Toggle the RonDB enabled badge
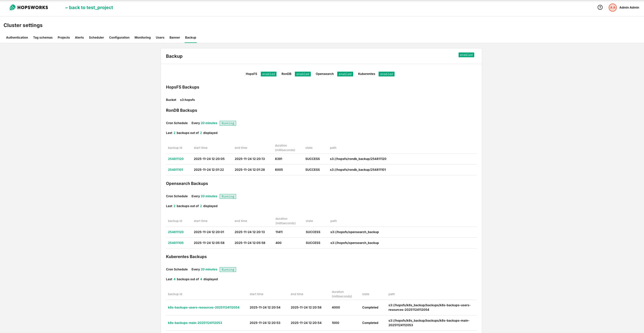Screen dimensions: 644x333 coord(303,74)
